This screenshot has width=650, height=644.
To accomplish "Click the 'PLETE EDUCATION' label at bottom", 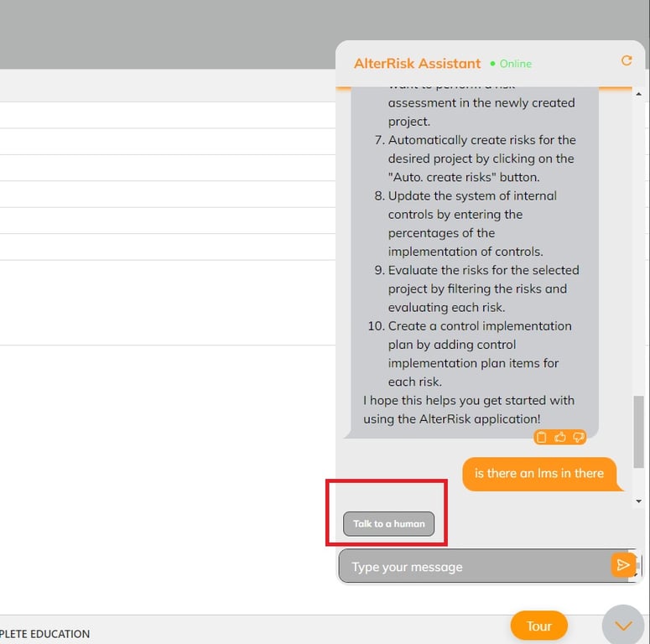I will click(x=44, y=634).
